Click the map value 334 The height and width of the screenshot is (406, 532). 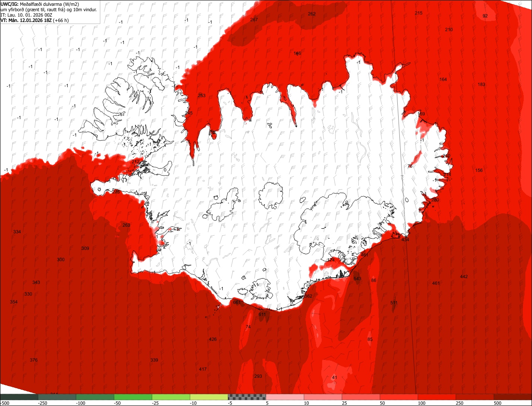(17, 232)
